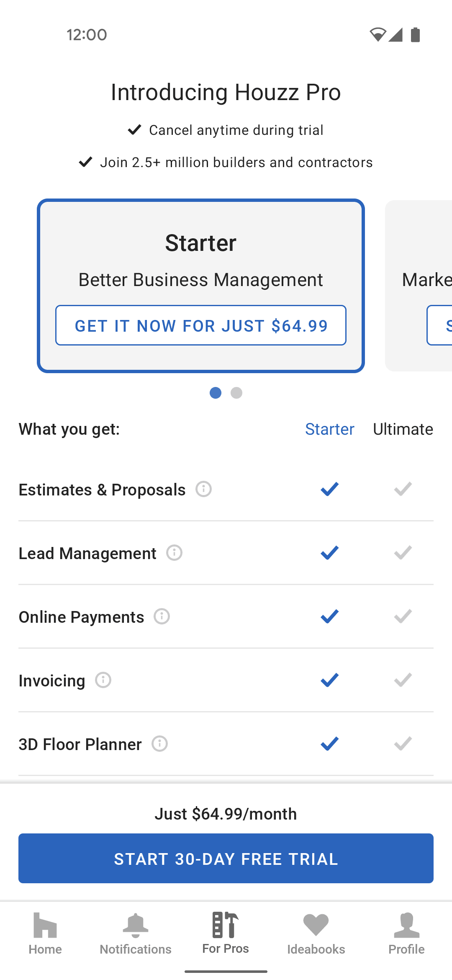View 3D Floor Planner info tooltip
Viewport: 452px width, 980px height.
(160, 743)
